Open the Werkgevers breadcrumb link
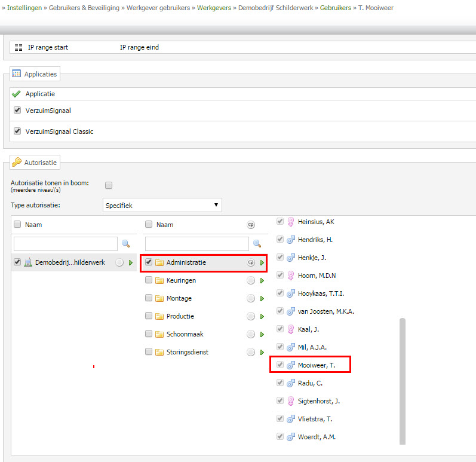 click(x=214, y=8)
